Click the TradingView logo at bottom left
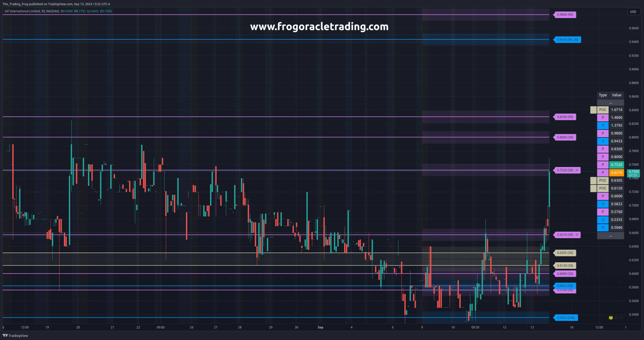 [15, 336]
